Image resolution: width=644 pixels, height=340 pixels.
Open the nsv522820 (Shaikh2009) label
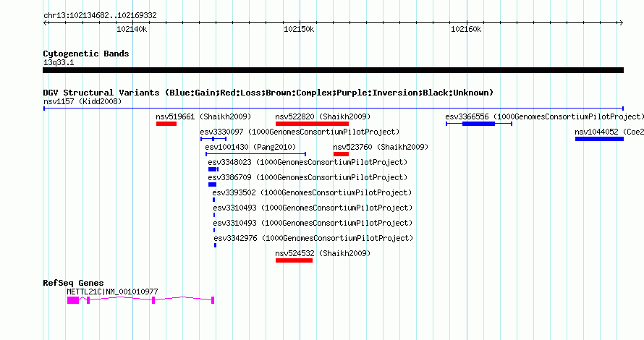323,116
